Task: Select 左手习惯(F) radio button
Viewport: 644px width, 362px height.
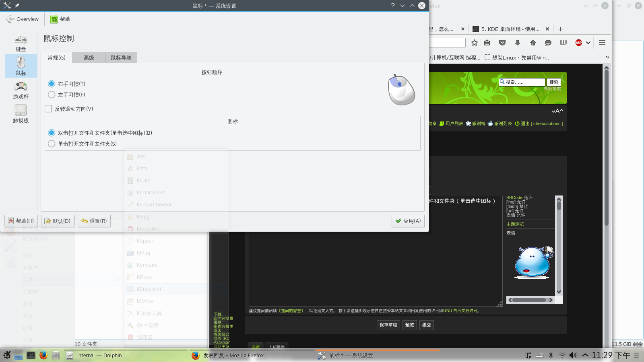Action: point(67,95)
